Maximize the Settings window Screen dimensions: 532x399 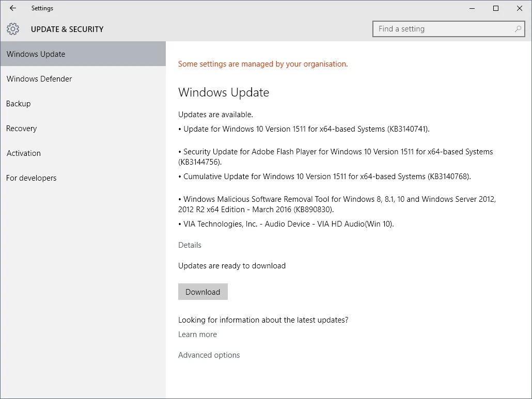click(496, 8)
